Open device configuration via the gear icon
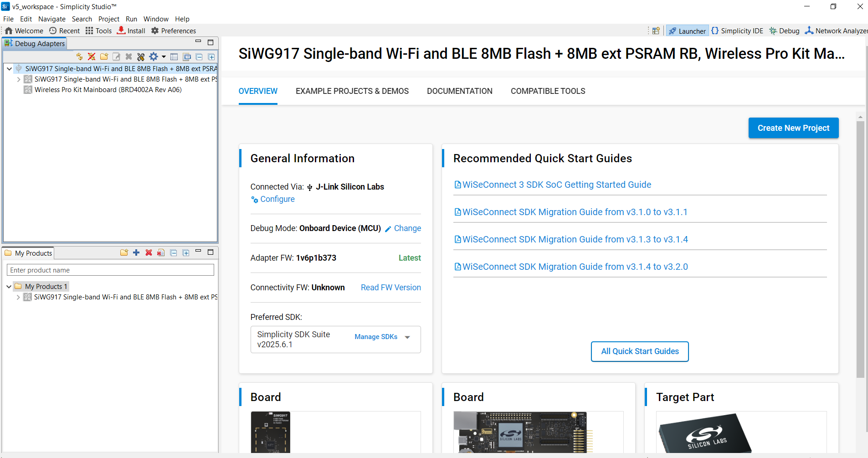The width and height of the screenshot is (868, 458). point(154,57)
